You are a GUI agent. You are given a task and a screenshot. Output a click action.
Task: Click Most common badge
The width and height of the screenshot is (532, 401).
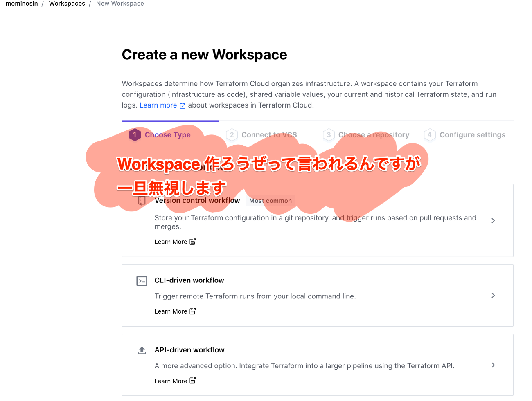pyautogui.click(x=271, y=201)
